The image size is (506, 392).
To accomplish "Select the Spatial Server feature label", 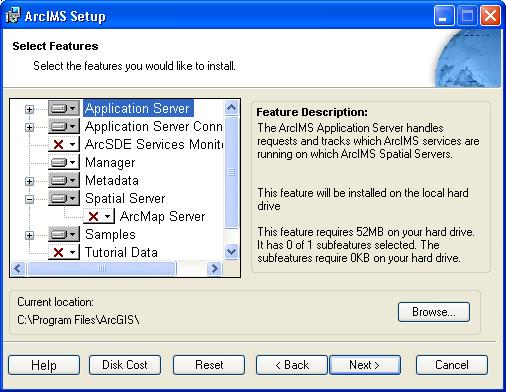I will coord(125,198).
